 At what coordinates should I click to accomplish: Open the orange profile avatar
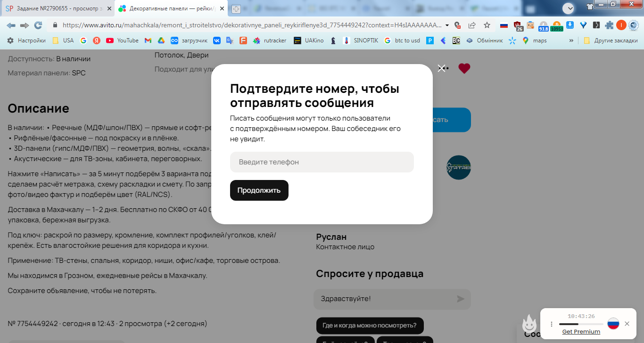coord(621,25)
